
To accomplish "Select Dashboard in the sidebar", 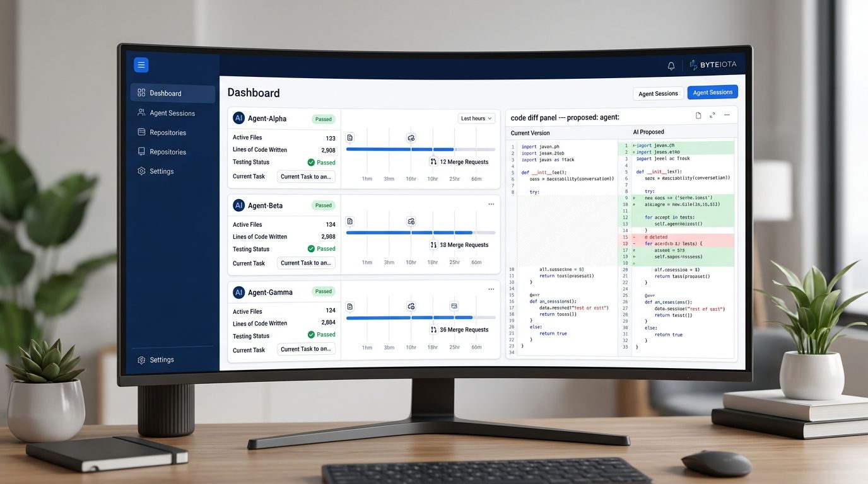I will (173, 93).
